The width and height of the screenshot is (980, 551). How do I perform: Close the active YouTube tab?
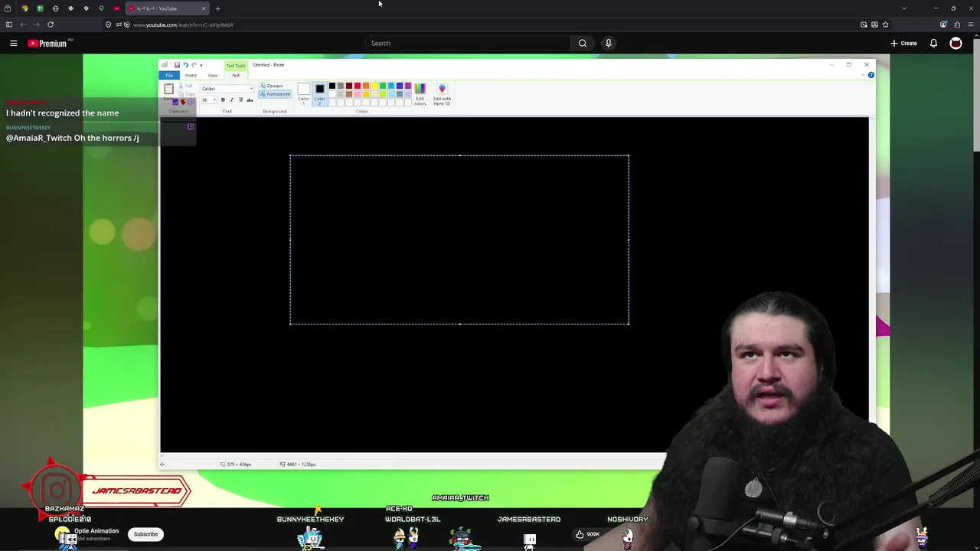[x=204, y=8]
